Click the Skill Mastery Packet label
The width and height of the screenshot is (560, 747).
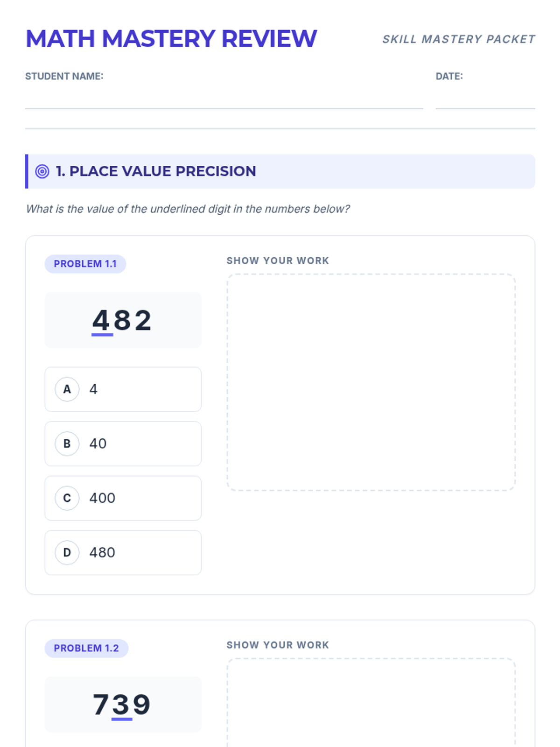coord(459,39)
